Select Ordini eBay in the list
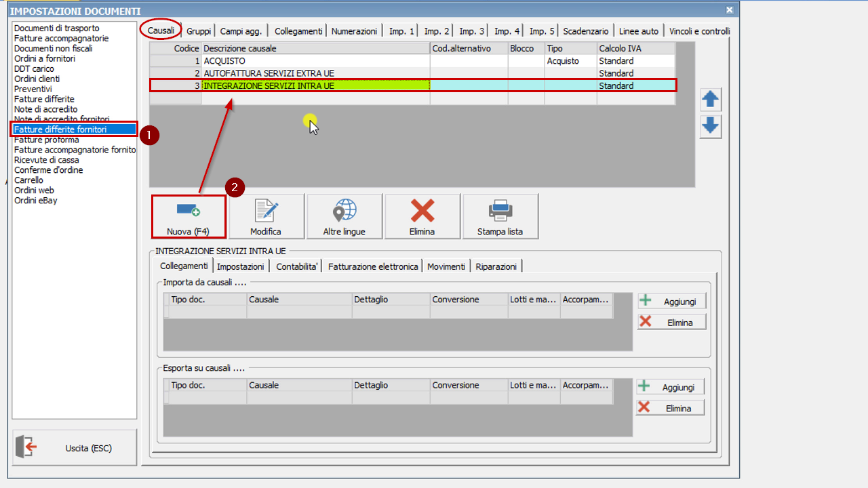The height and width of the screenshot is (488, 868). tap(35, 201)
